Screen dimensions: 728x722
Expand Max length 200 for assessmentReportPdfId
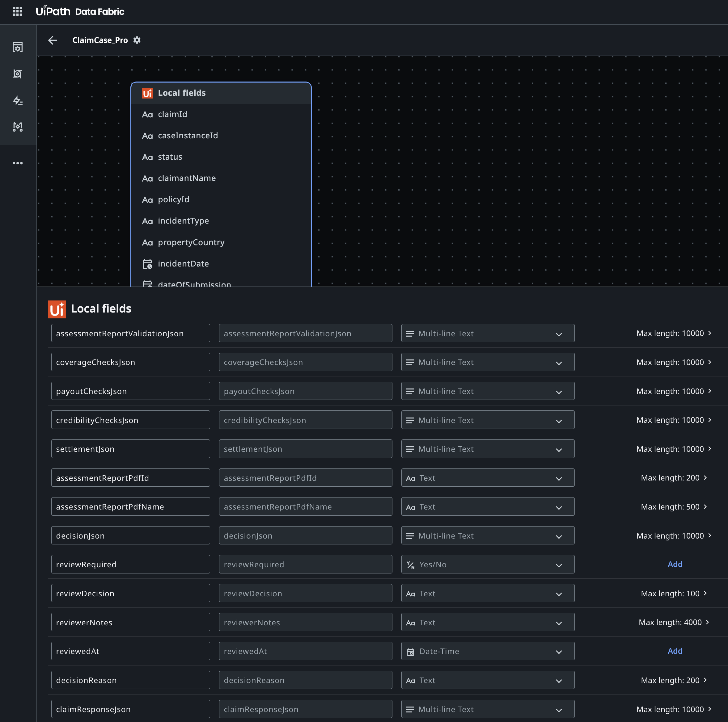(x=674, y=478)
